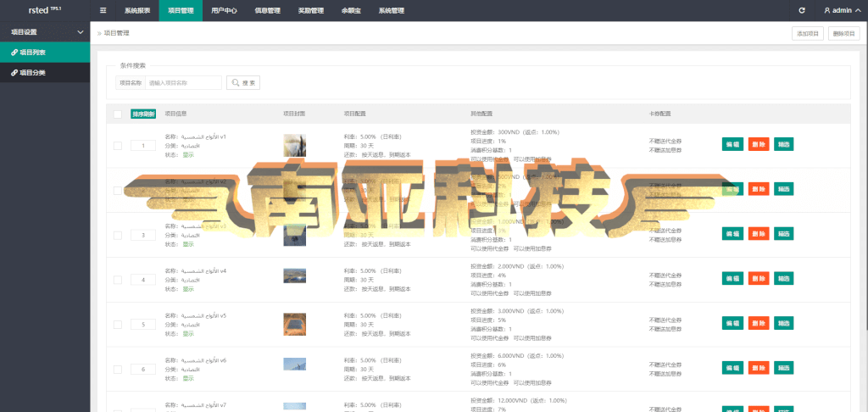868x412 pixels.
Task: Click the 删除项目 button
Action: click(x=844, y=34)
